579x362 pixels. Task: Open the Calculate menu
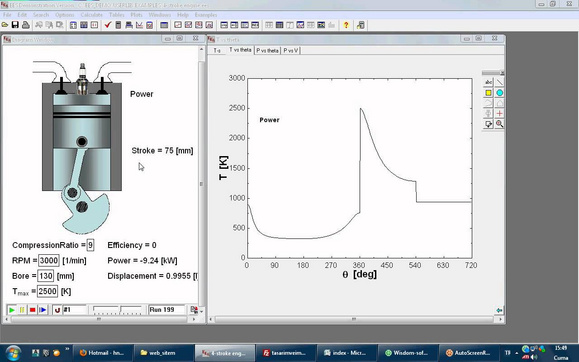tap(91, 15)
